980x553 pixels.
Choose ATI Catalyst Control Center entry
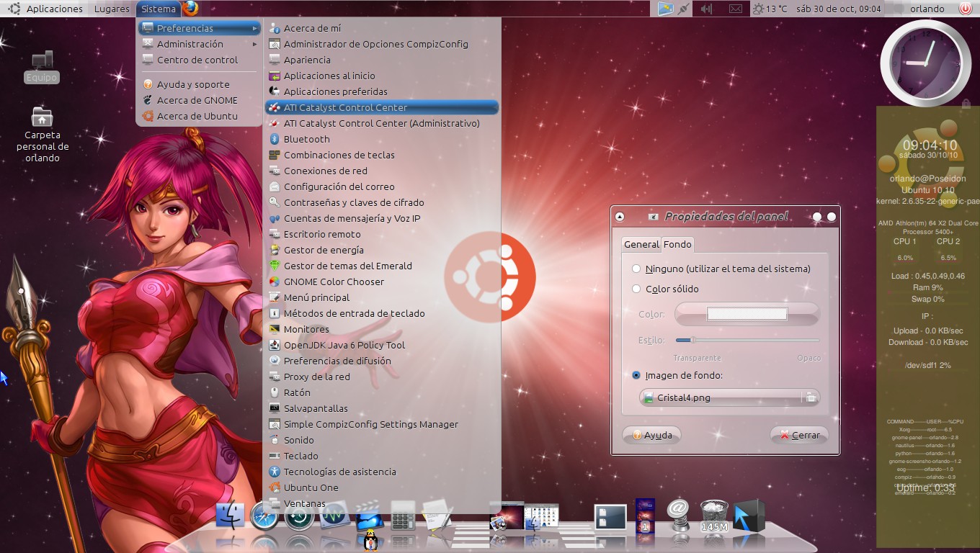pos(382,107)
